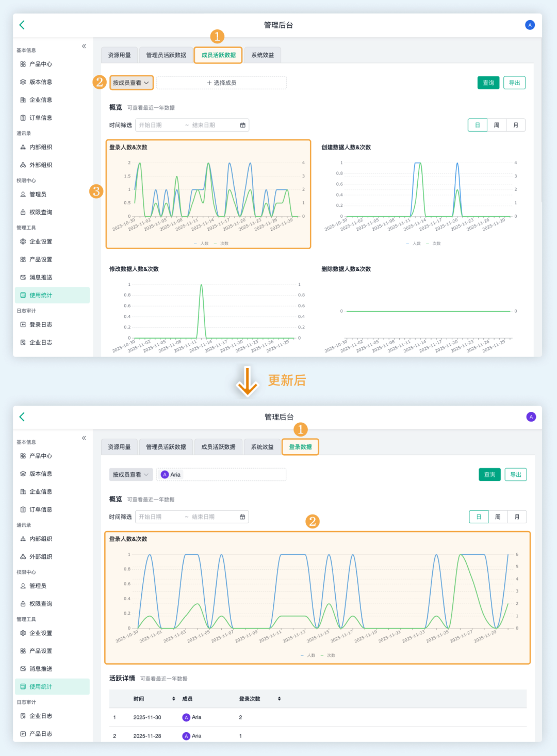Toggle 人数 legend in bottom login chart
The width and height of the screenshot is (557, 756).
[x=308, y=655]
